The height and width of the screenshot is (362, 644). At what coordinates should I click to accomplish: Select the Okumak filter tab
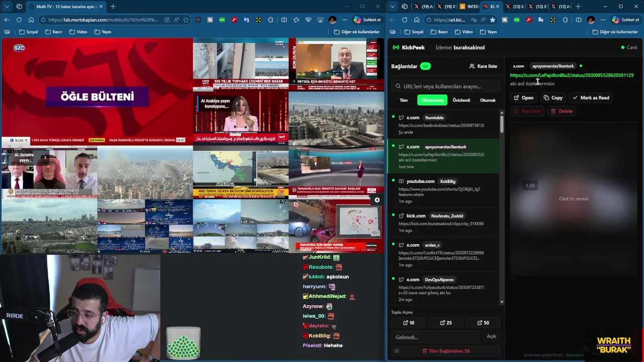pyautogui.click(x=488, y=100)
